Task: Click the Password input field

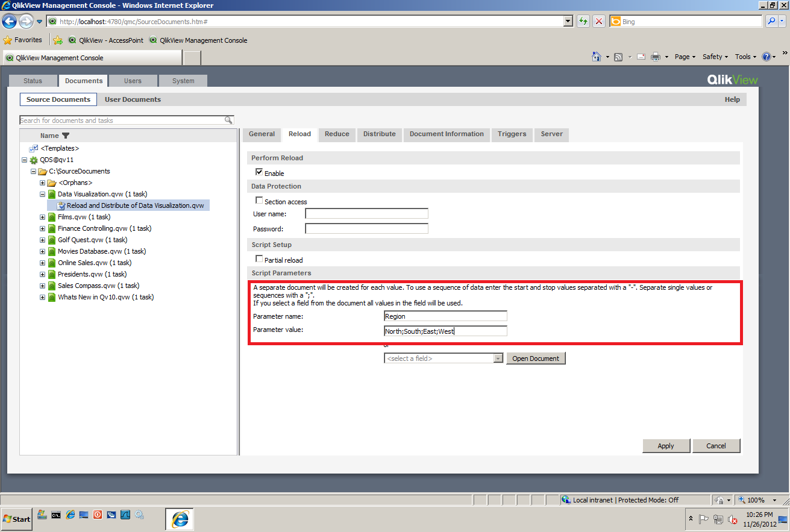Action: pos(366,229)
